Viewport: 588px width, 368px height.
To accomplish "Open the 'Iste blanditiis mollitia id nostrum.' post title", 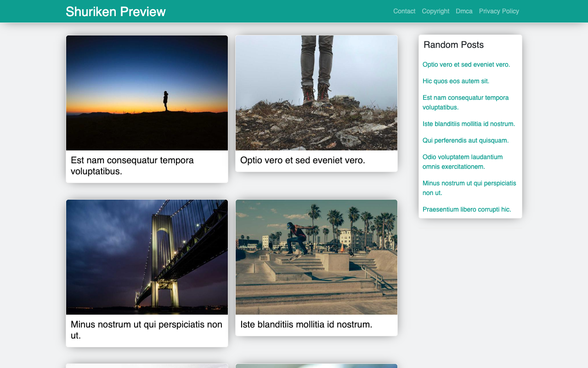I will click(x=306, y=324).
